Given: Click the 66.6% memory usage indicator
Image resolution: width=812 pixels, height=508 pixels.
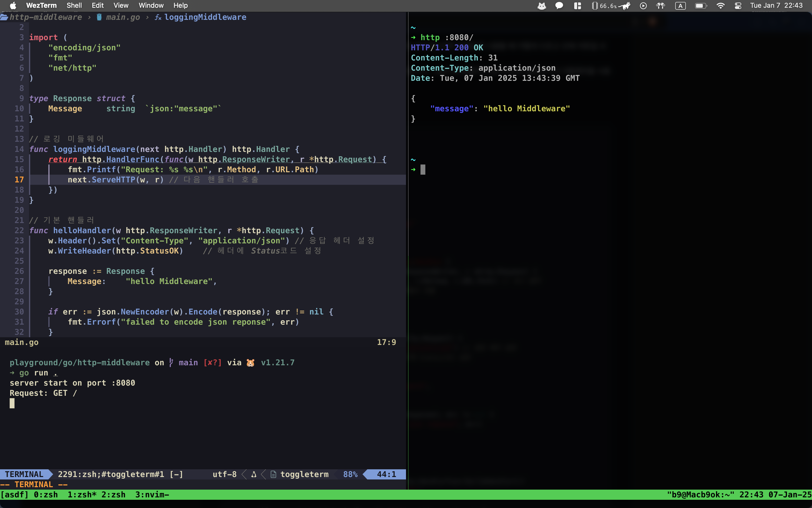Looking at the screenshot, I should 604,6.
